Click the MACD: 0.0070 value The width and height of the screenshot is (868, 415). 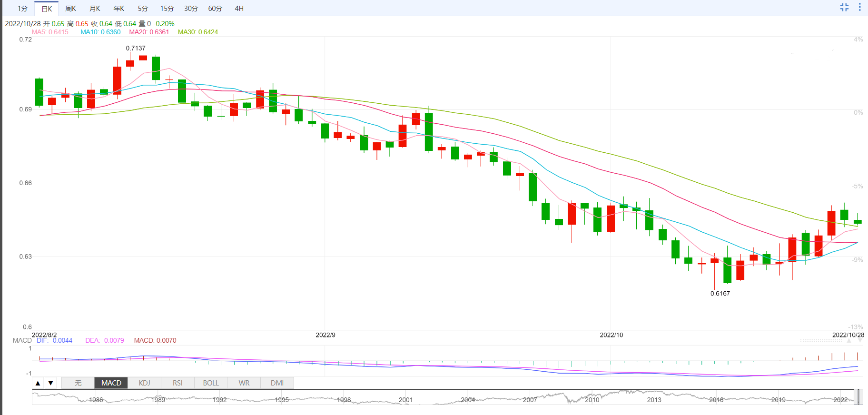click(x=155, y=340)
